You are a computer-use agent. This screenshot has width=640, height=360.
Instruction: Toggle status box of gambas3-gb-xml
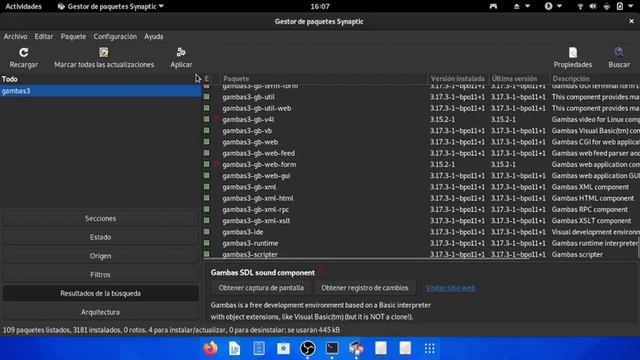[x=207, y=187]
